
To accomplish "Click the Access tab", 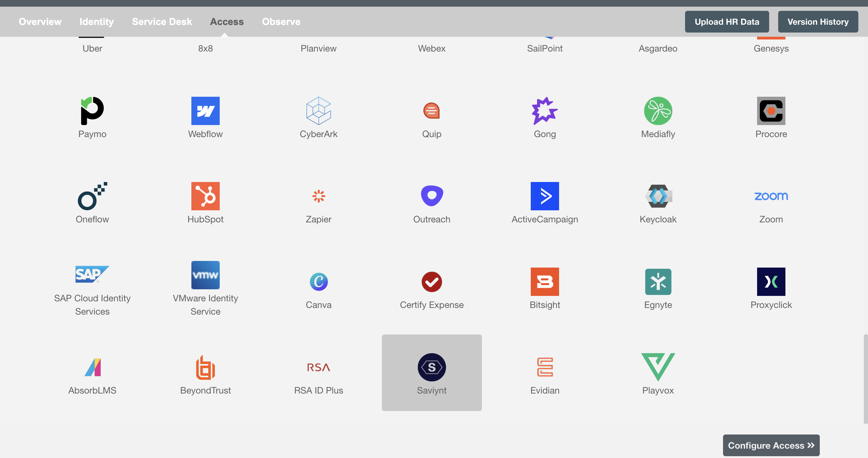I will click(227, 21).
